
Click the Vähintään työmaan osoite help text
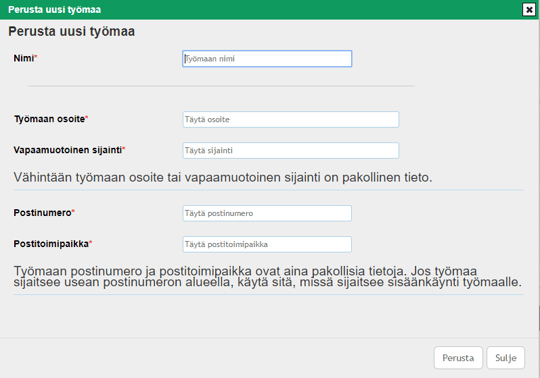tap(223, 178)
